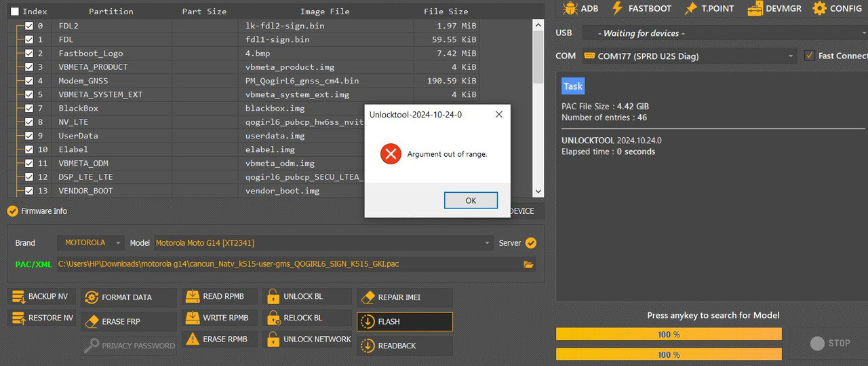
Task: Uncheck the Modem_GNSS partition checkbox
Action: [29, 81]
